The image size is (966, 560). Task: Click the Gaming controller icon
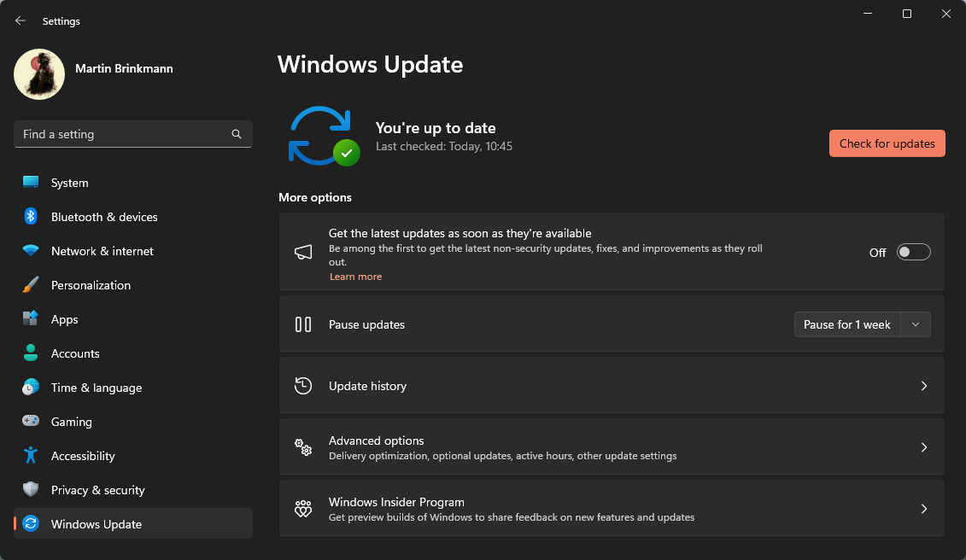pos(31,421)
